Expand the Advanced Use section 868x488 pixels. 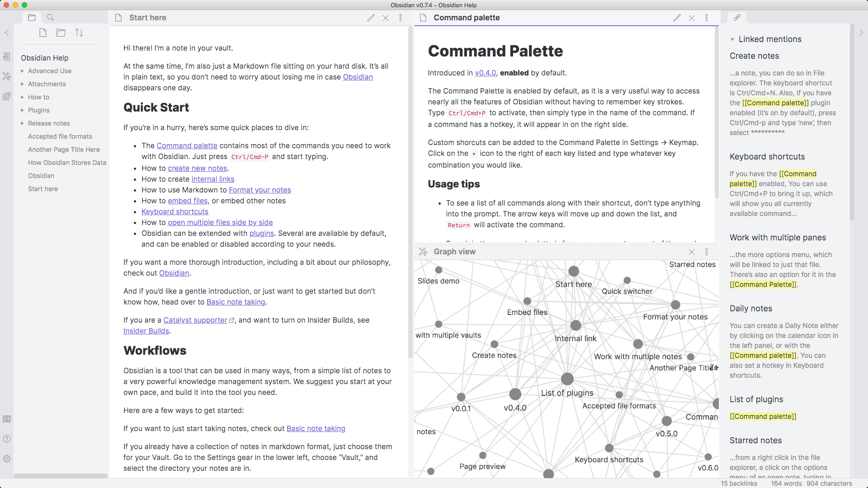[x=22, y=71]
